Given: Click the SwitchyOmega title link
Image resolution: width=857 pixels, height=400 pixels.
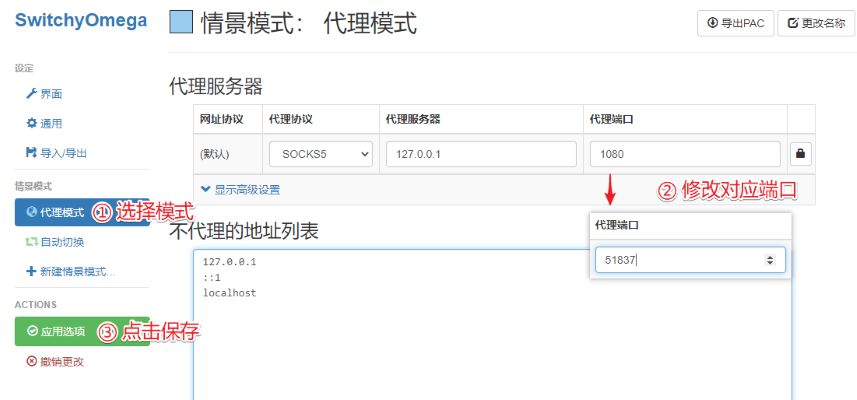Looking at the screenshot, I should coord(80,20).
